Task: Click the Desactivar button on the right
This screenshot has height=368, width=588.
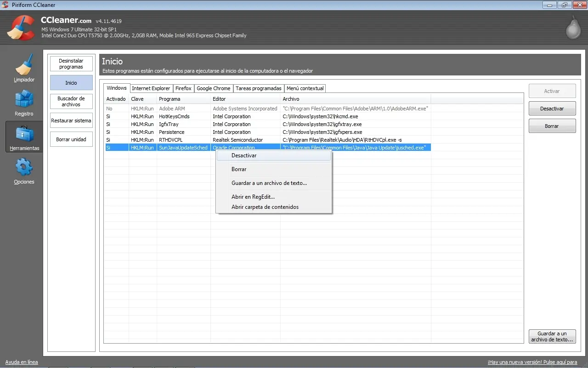Action: coord(552,109)
